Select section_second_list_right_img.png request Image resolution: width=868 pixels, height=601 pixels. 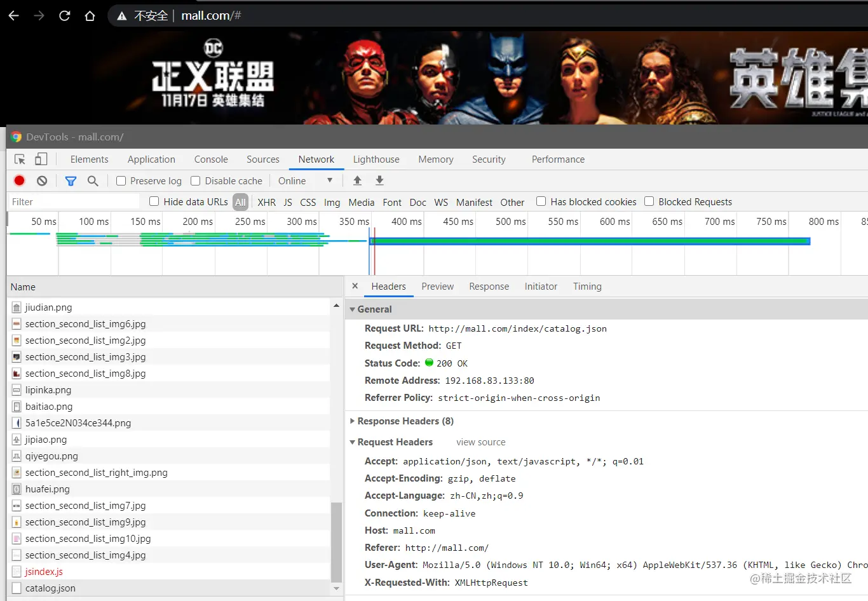point(168,473)
